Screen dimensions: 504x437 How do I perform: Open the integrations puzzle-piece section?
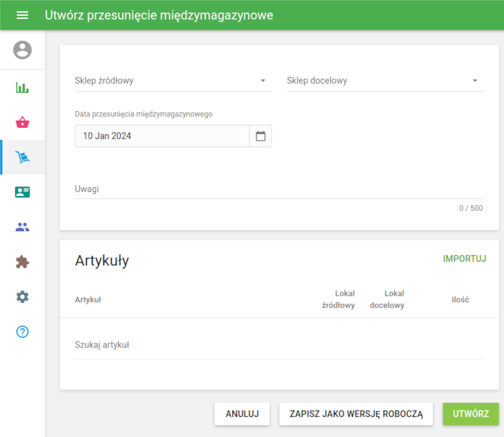(23, 261)
